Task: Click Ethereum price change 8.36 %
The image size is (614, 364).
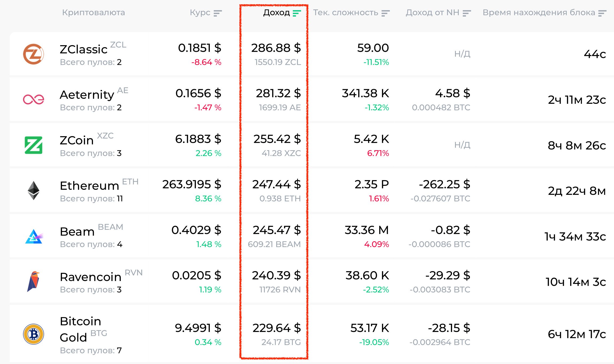Action: click(x=208, y=199)
